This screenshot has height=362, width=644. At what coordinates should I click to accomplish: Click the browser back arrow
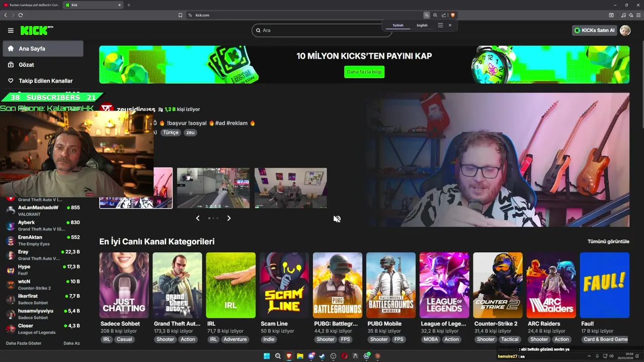tap(6, 15)
